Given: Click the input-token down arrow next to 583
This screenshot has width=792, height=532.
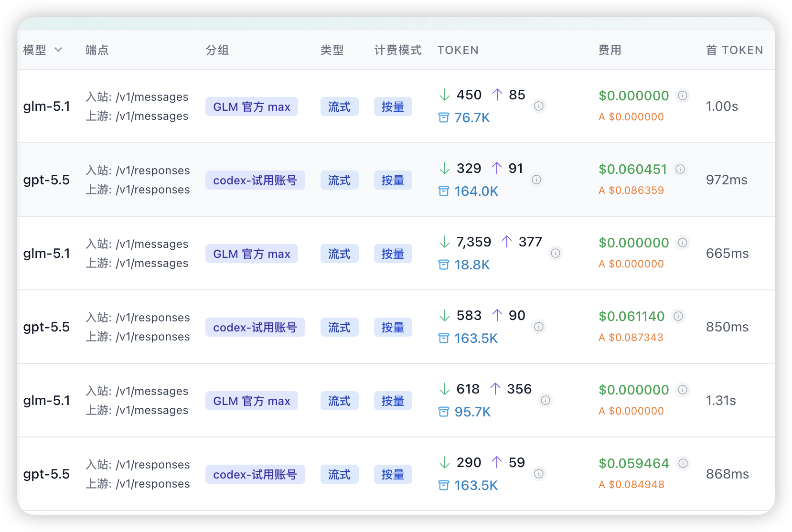Looking at the screenshot, I should 445,315.
